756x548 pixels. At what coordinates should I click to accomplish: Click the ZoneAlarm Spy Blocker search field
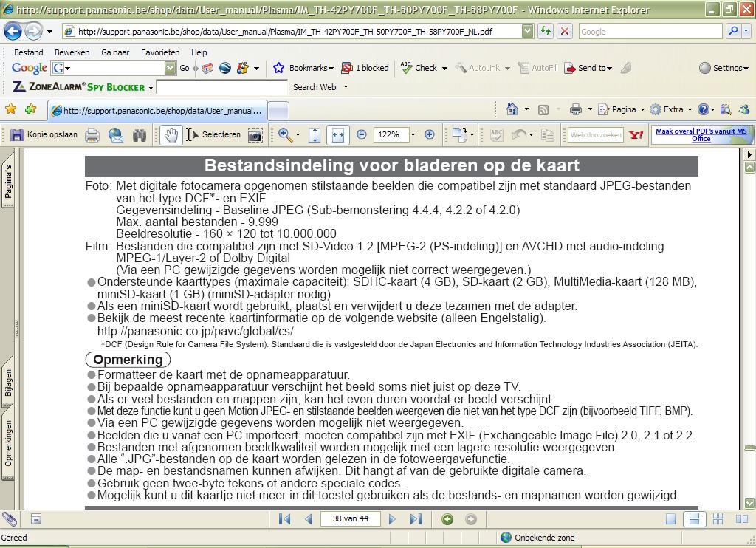tap(221, 87)
